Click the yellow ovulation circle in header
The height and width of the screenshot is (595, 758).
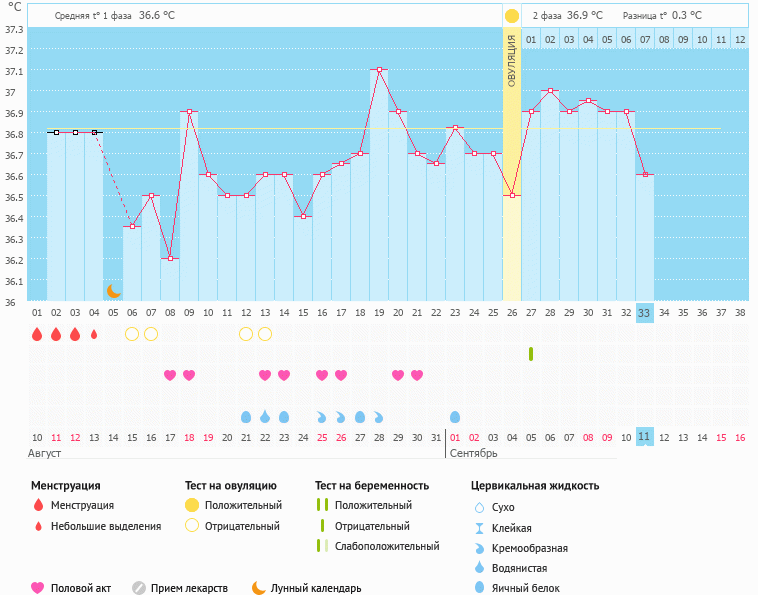(512, 16)
